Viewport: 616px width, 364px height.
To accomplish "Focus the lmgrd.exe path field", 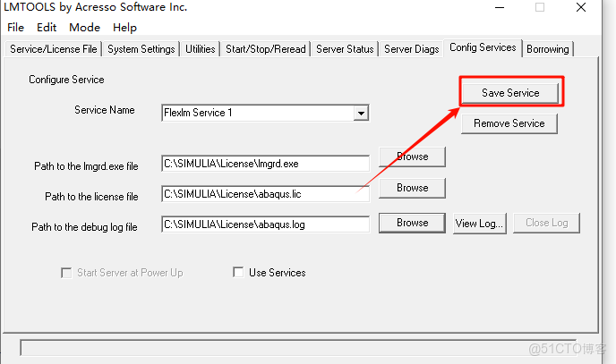I will (x=265, y=164).
